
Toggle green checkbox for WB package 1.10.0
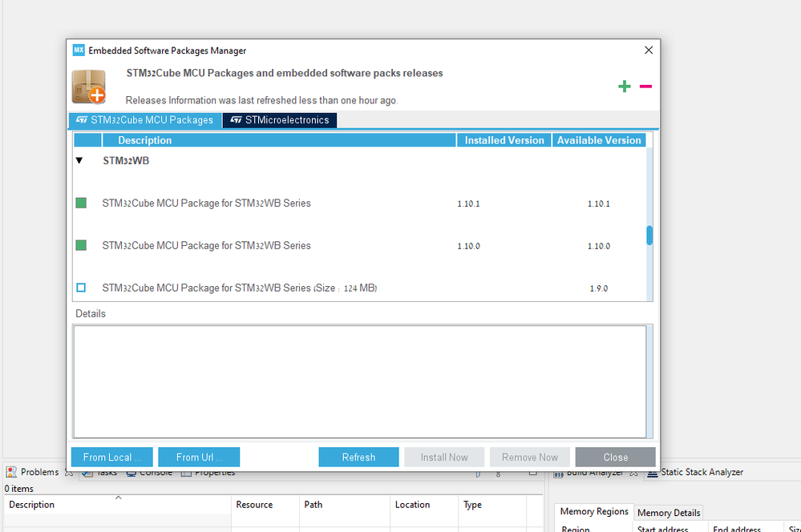coord(81,246)
